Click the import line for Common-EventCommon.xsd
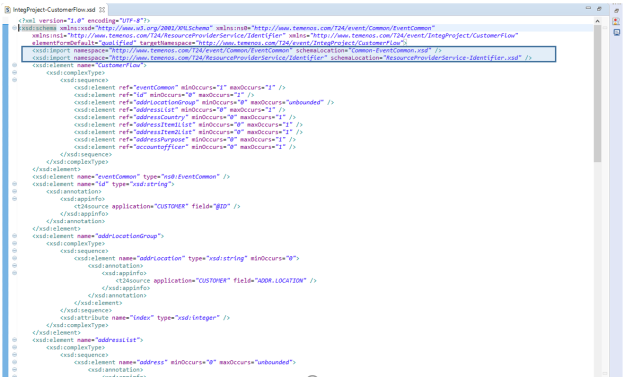 (x=237, y=50)
